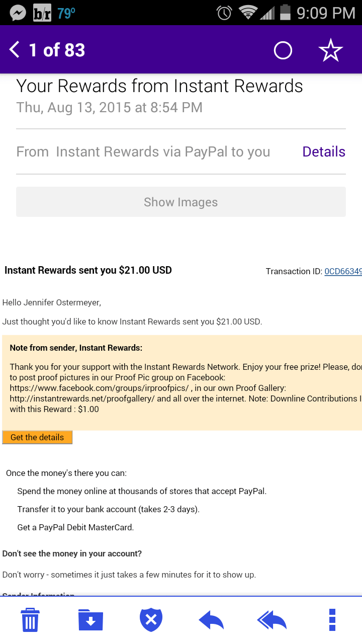Reply all using the double arrow icon
Screen dimensions: 362x644
pos(271,620)
